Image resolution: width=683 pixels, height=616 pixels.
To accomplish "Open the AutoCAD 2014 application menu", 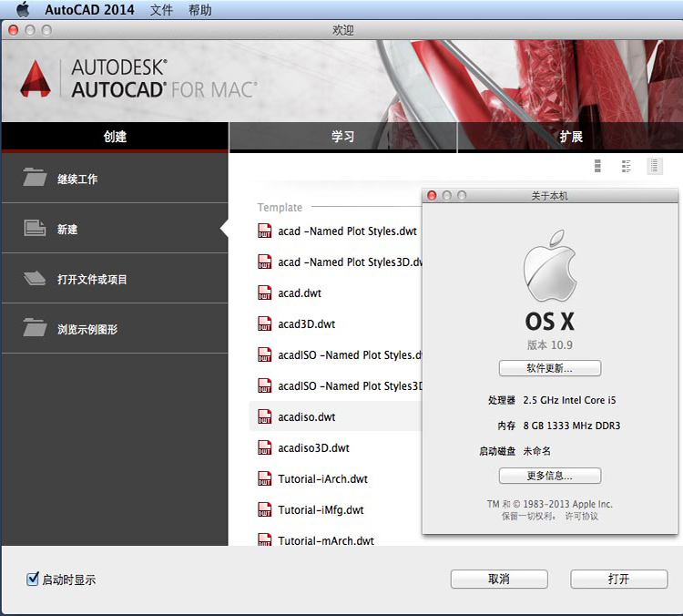I will (89, 10).
